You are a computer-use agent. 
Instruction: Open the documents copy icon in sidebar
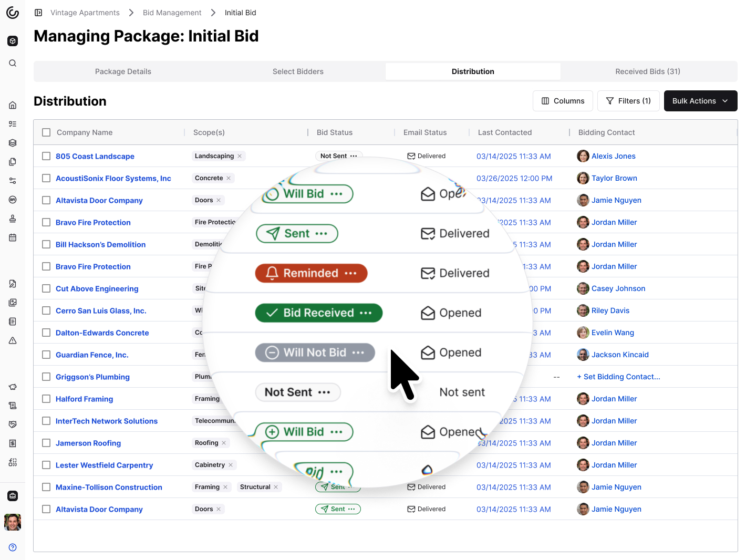[13, 162]
